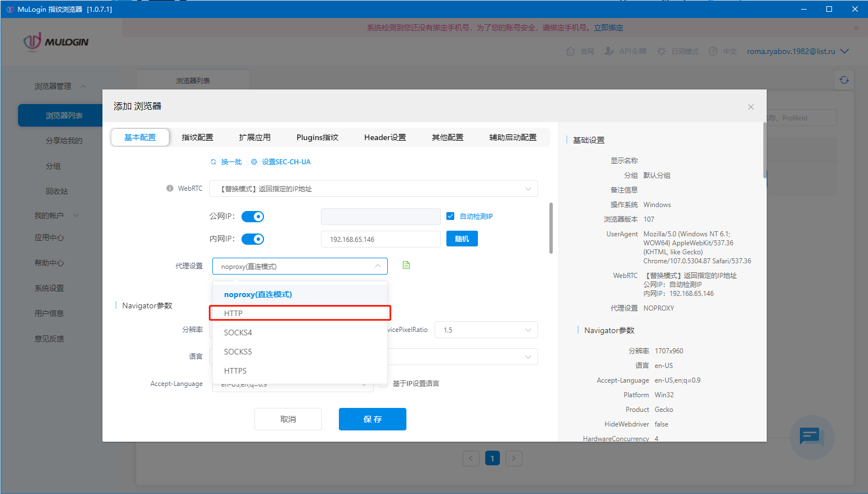Open the chat support bubble
This screenshot has height=494, width=868.
pos(812,437)
